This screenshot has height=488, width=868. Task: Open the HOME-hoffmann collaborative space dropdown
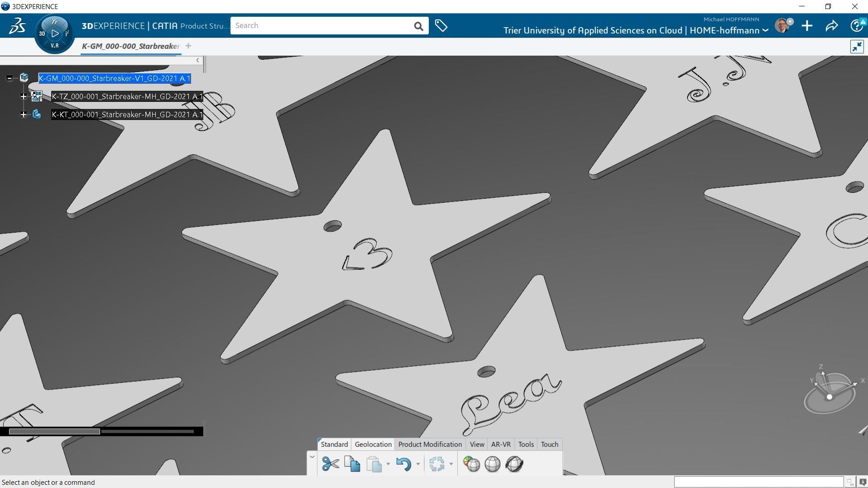[x=765, y=30]
